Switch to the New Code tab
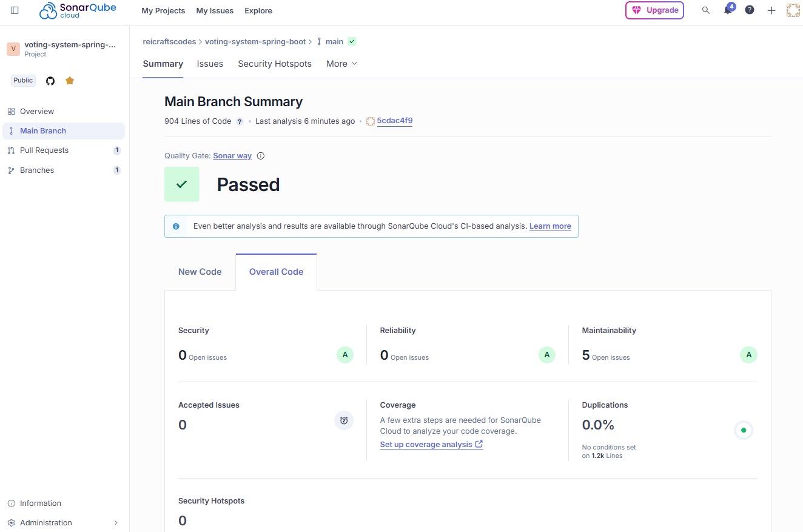 [x=200, y=271]
